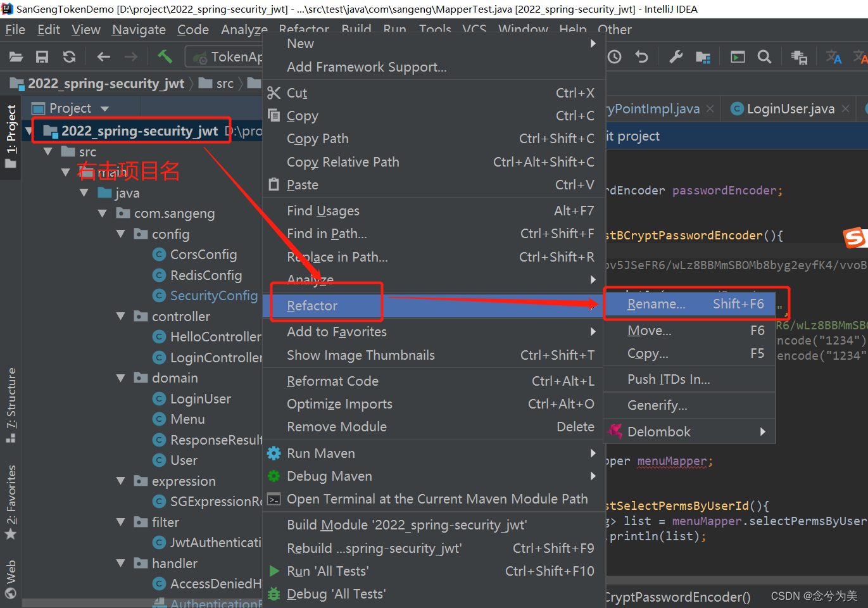This screenshot has width=868, height=608.
Task: Toggle the Web tool window
Action: pyautogui.click(x=11, y=579)
